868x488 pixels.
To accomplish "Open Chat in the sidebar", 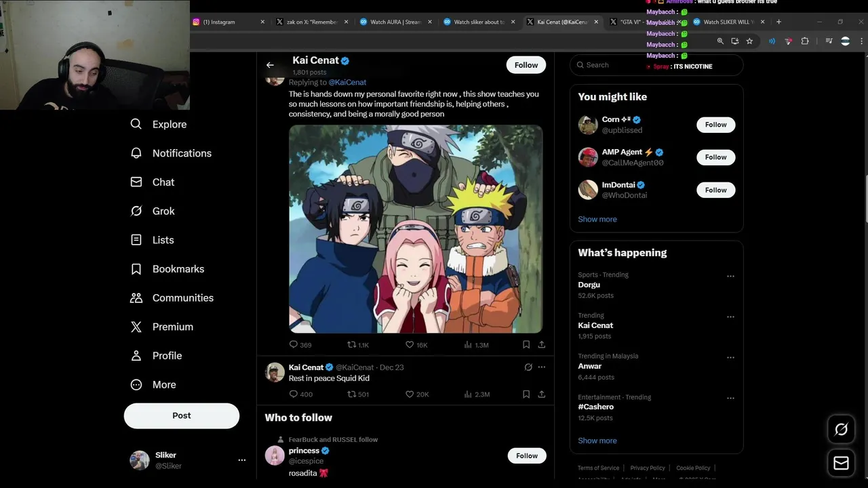I will click(x=153, y=182).
